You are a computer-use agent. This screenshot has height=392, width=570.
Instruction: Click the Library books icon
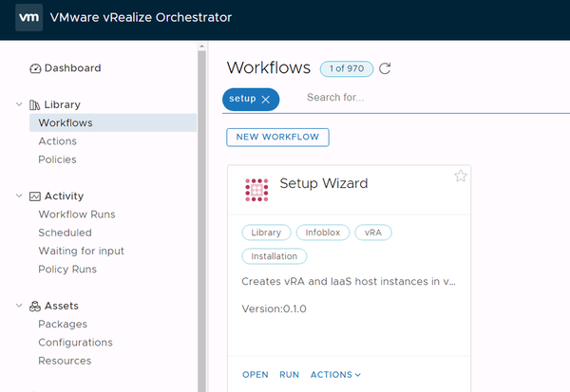34,105
